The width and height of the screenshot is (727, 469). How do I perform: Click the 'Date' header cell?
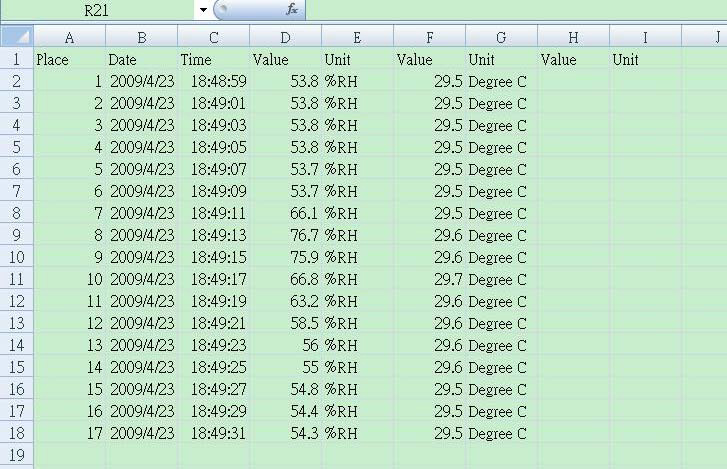[142, 59]
